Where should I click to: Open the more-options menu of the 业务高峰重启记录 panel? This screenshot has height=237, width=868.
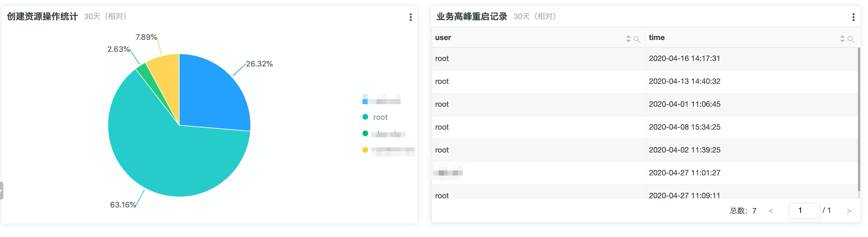(853, 17)
